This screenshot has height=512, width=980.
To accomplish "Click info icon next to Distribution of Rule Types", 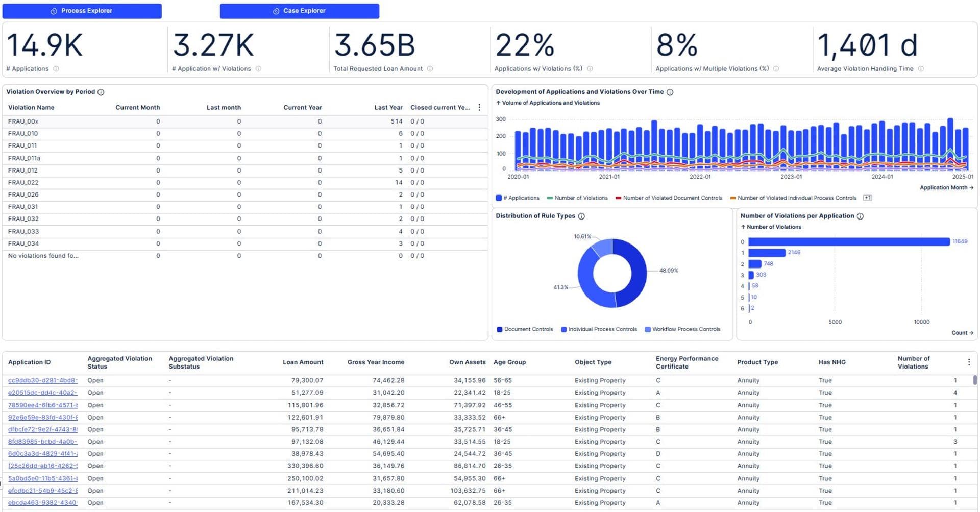I will coord(581,216).
